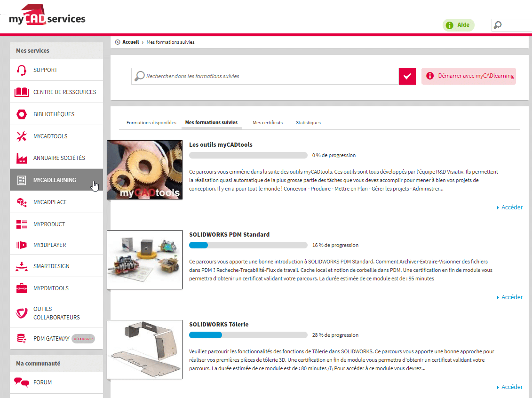Click the myCADplace cubes icon
This screenshot has height=398, width=532.
tap(21, 202)
